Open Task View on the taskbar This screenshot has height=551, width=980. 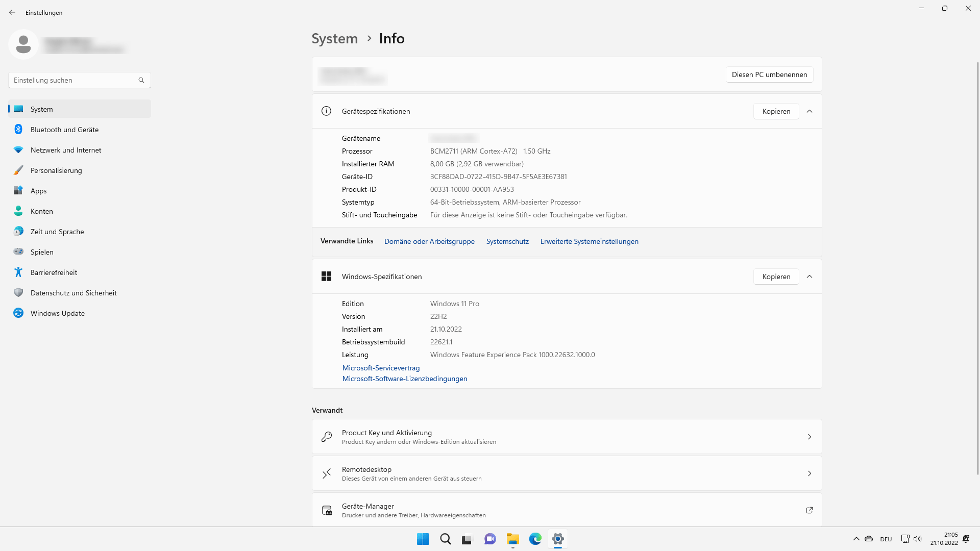point(468,539)
